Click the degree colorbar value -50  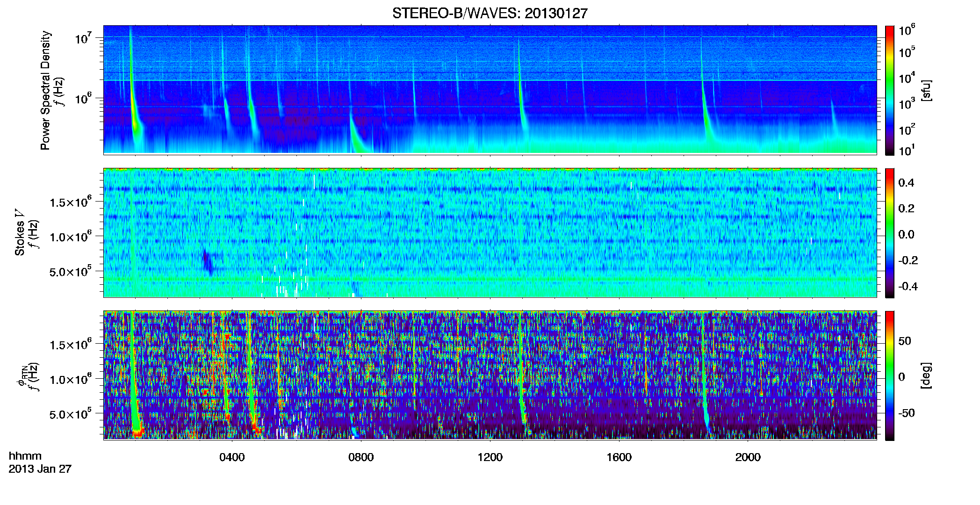pos(908,413)
